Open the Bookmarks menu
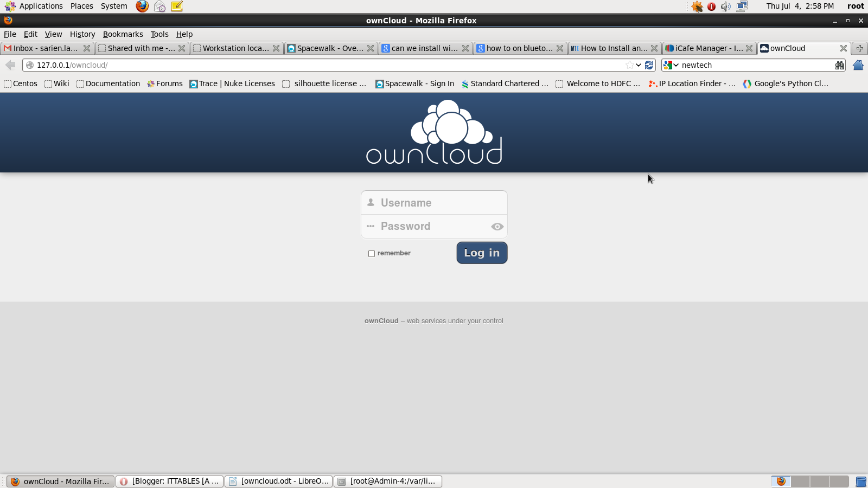The width and height of the screenshot is (868, 488). tap(123, 34)
